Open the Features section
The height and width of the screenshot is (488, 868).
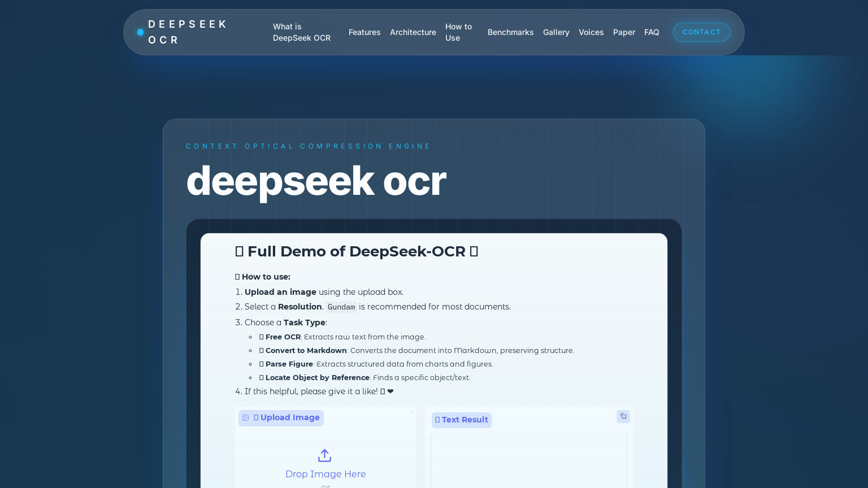pyautogui.click(x=364, y=32)
